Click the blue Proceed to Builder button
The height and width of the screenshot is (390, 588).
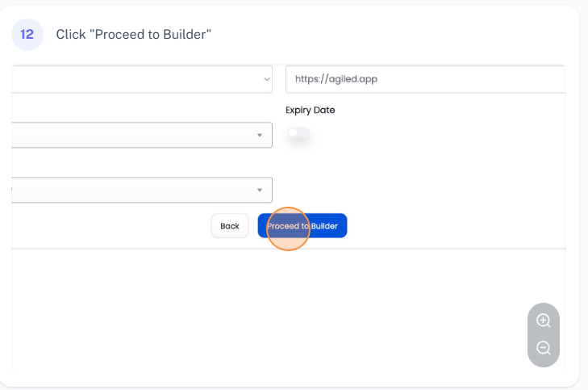pyautogui.click(x=323, y=226)
